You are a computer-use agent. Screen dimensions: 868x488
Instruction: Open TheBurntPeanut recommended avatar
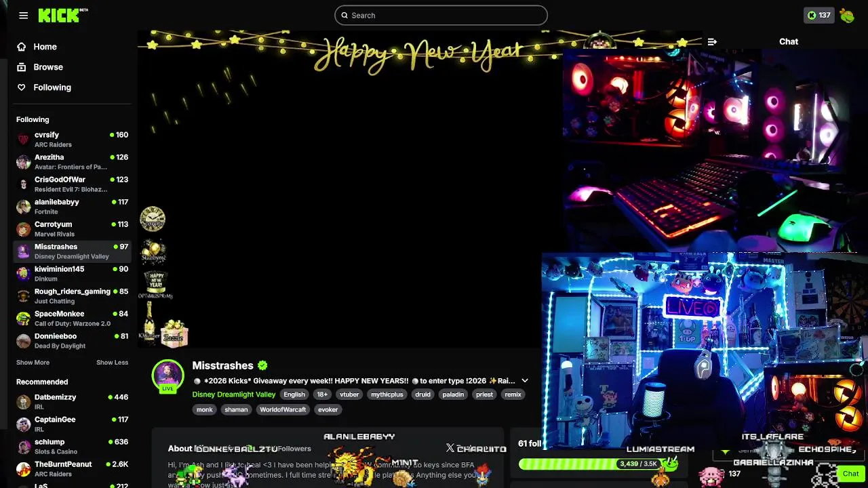point(24,469)
